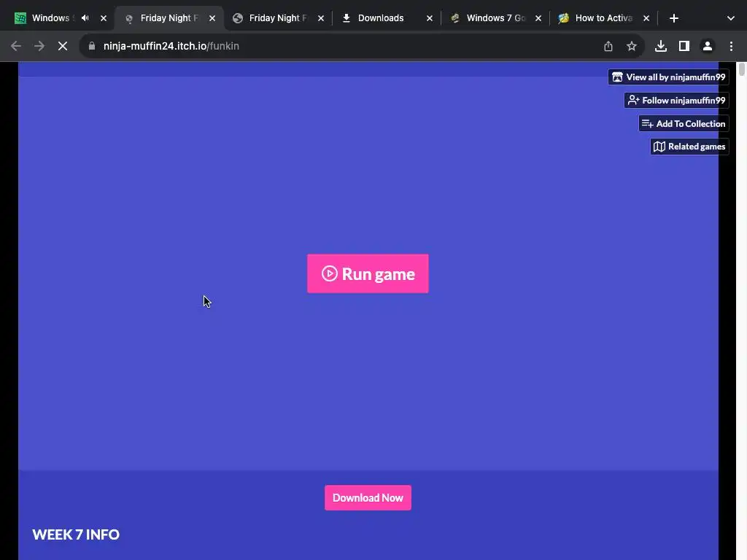Image resolution: width=747 pixels, height=560 pixels.
Task: Click the list-plus icon in Add To Collection
Action: click(648, 124)
